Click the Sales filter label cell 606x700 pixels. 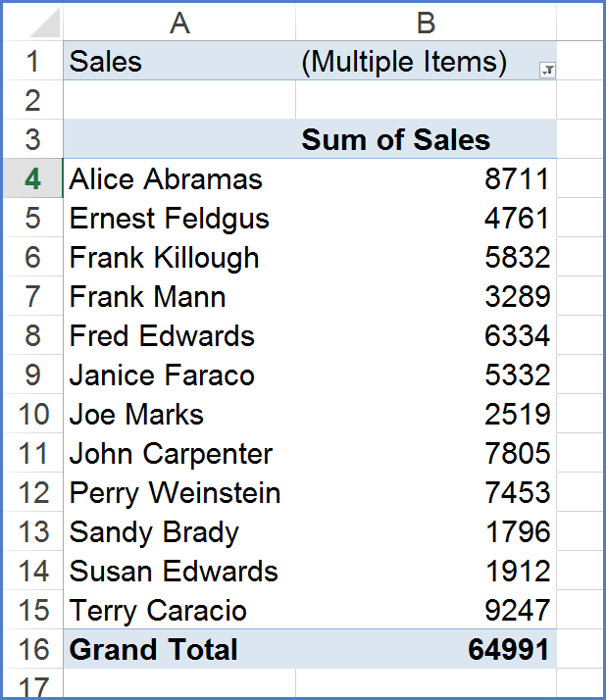click(179, 61)
